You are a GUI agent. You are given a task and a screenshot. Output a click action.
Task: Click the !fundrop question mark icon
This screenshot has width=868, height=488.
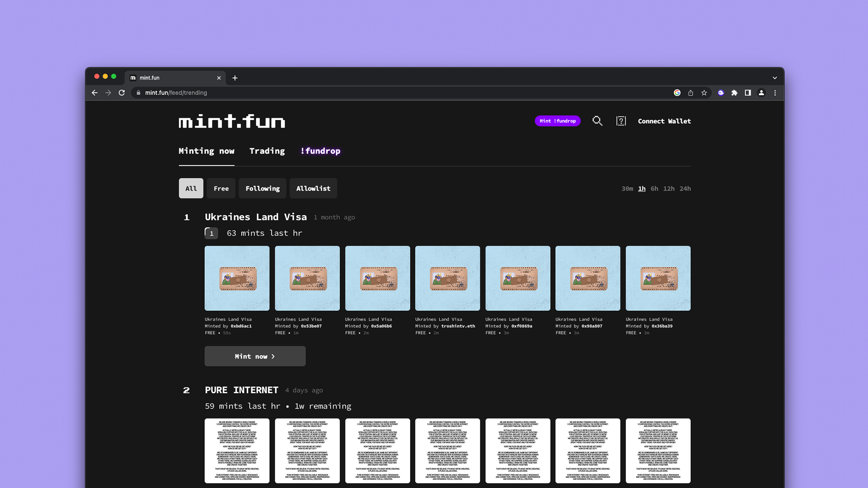coord(621,121)
